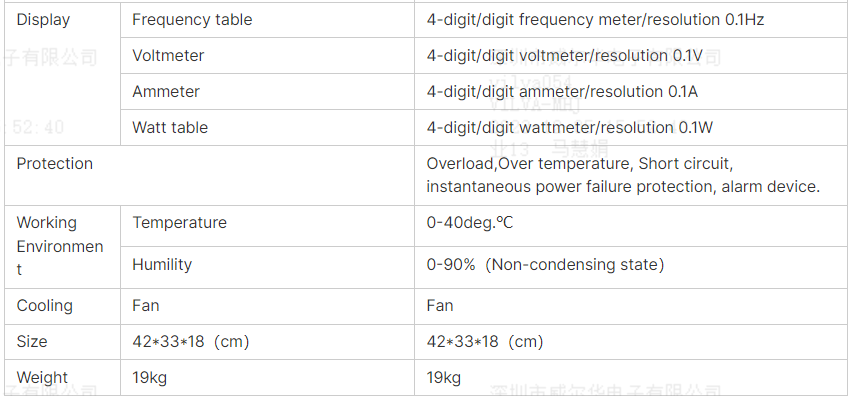Screen dimensions: 852x396
Task: Click the Protection row heading
Action: (x=54, y=164)
